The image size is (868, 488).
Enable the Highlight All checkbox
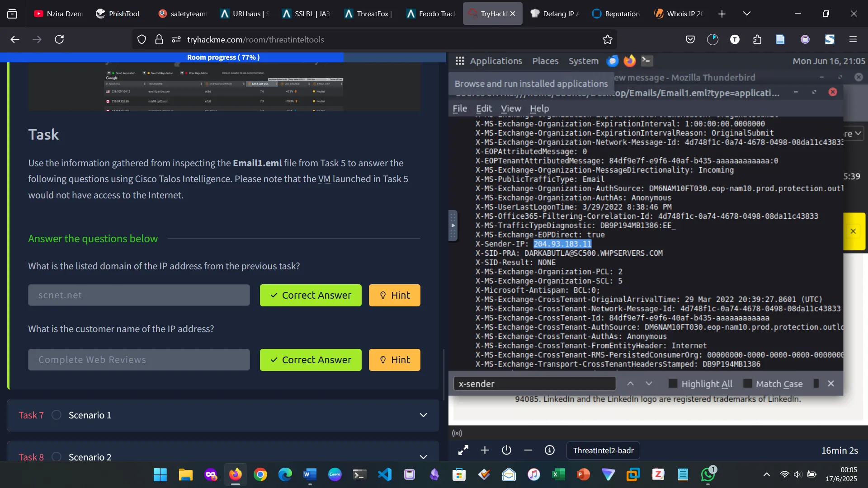[x=673, y=384]
